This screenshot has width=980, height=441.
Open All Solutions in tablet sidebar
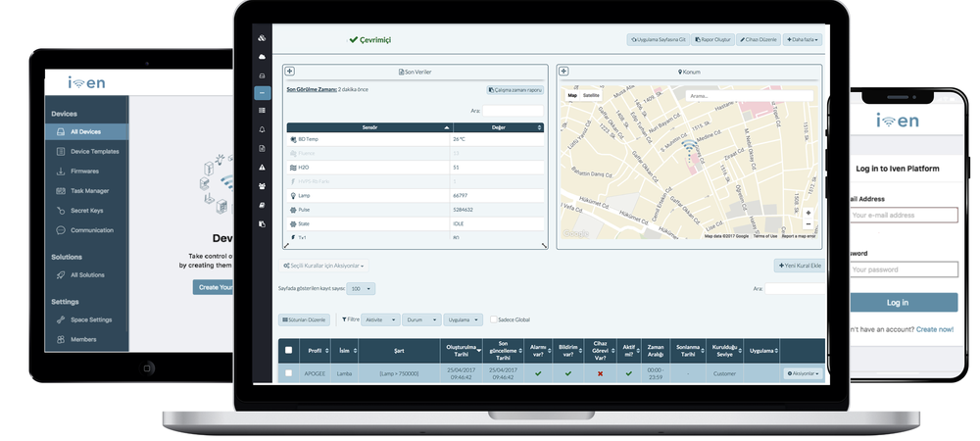coord(87,274)
